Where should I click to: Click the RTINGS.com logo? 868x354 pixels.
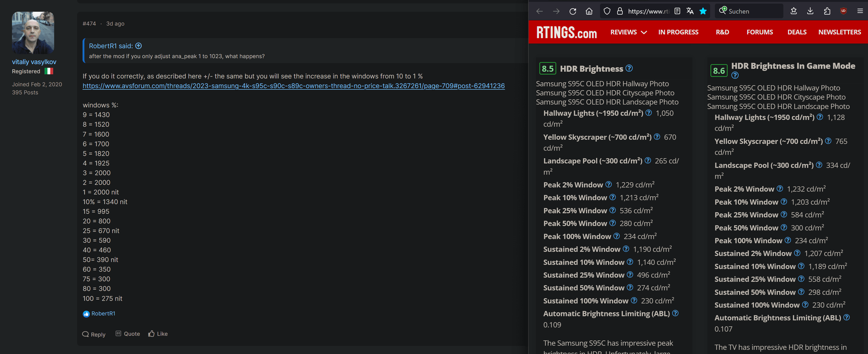point(566,32)
